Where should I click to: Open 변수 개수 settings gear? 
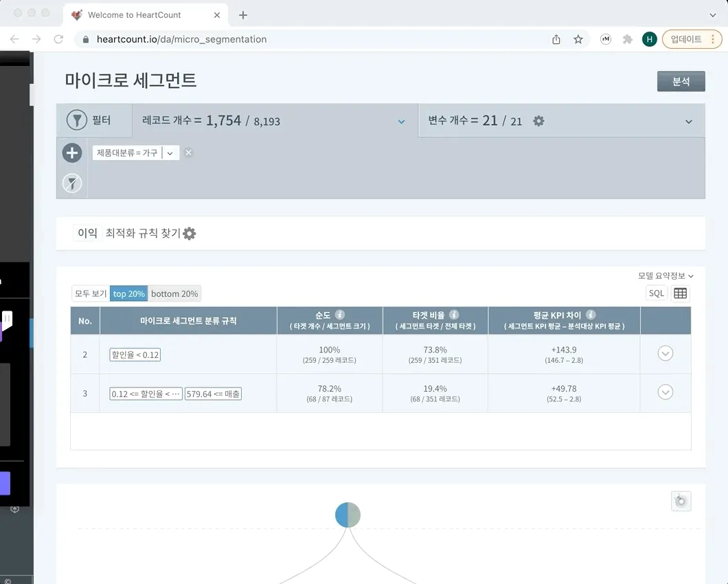(x=538, y=121)
